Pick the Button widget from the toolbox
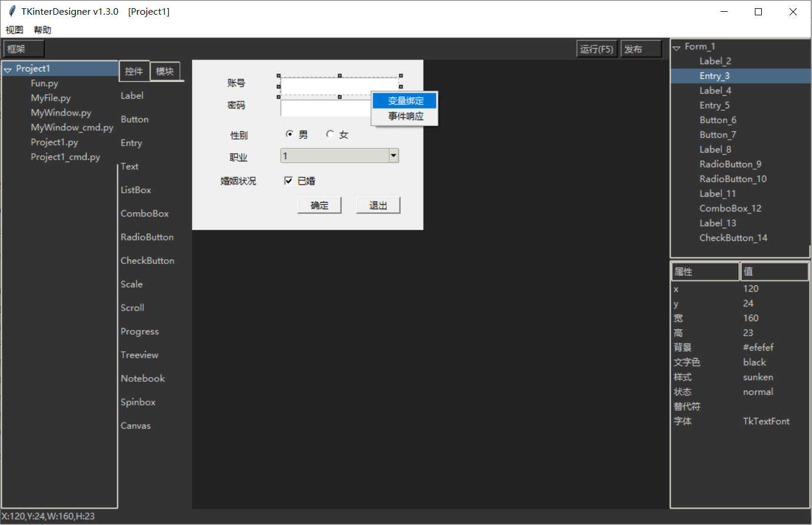812x525 pixels. (x=134, y=119)
